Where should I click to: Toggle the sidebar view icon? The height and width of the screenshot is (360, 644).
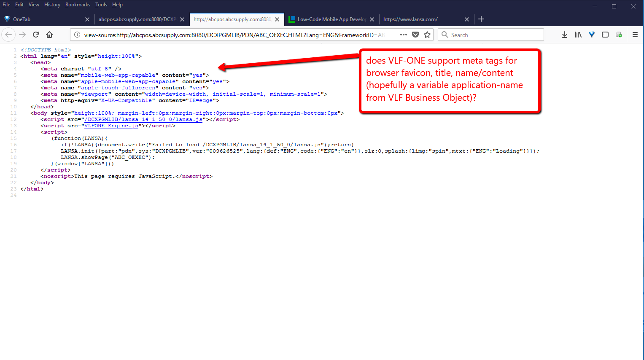coord(605,35)
